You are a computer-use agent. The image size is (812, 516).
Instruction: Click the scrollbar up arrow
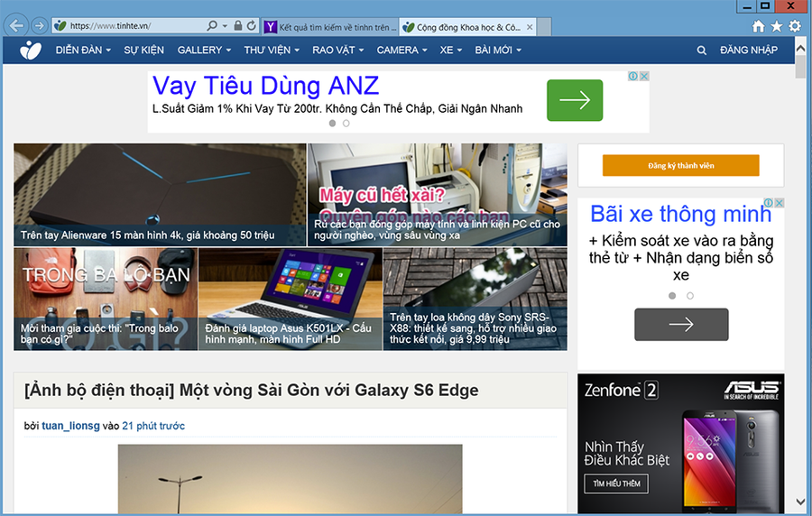click(x=800, y=49)
